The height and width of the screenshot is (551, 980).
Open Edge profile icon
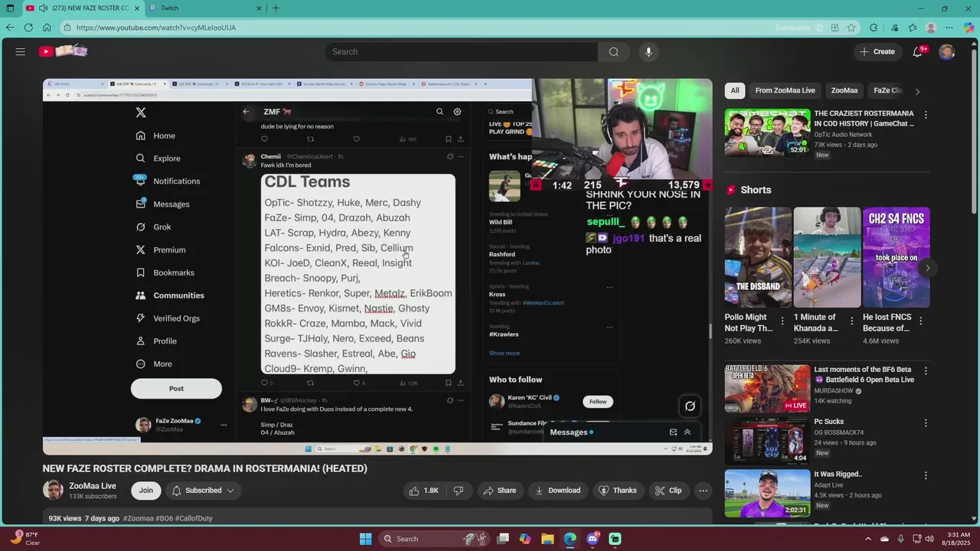[x=931, y=28]
